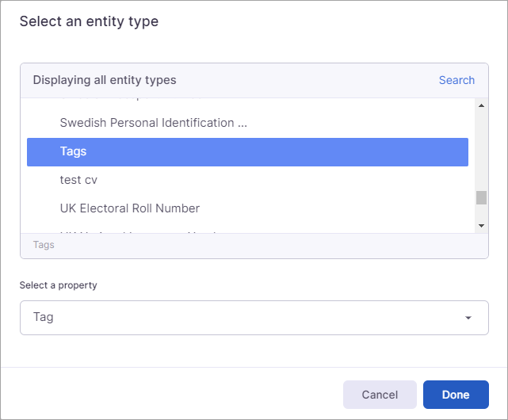
Task: Click the gray Tags label below the list
Action: click(44, 245)
